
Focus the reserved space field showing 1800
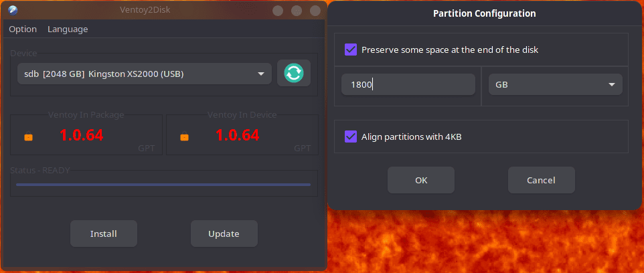click(408, 84)
